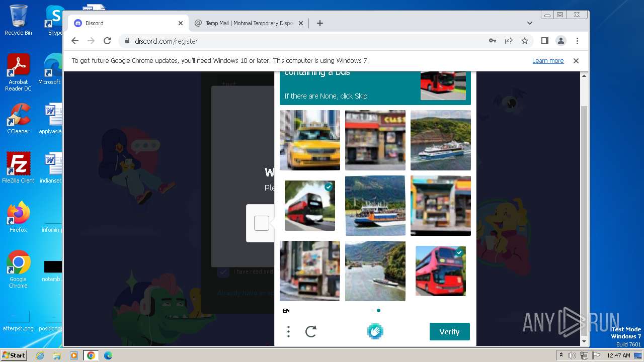This screenshot has height=362, width=644.
Task: Go back to previous page
Action: 75,41
